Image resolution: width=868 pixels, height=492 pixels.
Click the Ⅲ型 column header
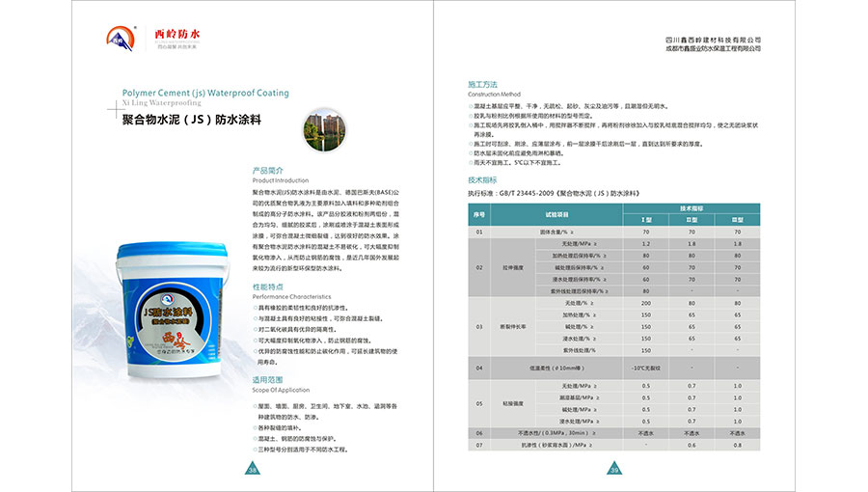pos(738,220)
